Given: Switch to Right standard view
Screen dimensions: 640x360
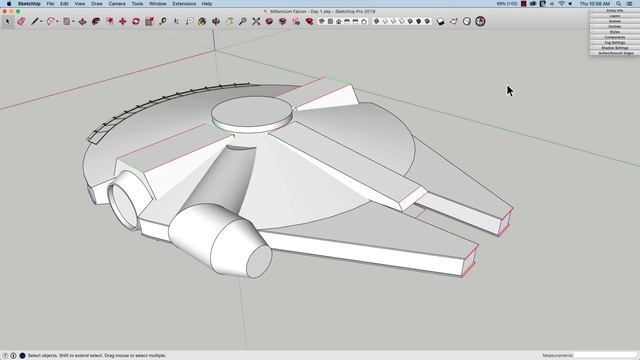Looking at the screenshot, I should coord(347,21).
